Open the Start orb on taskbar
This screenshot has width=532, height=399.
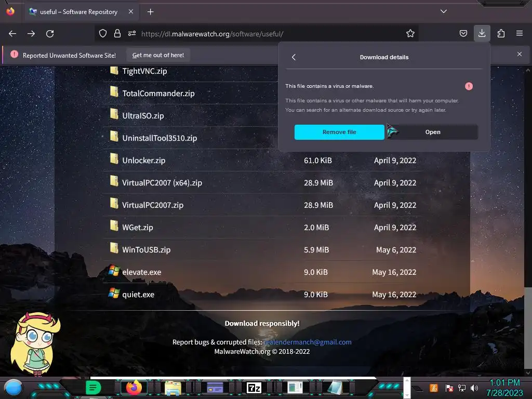[13, 388]
